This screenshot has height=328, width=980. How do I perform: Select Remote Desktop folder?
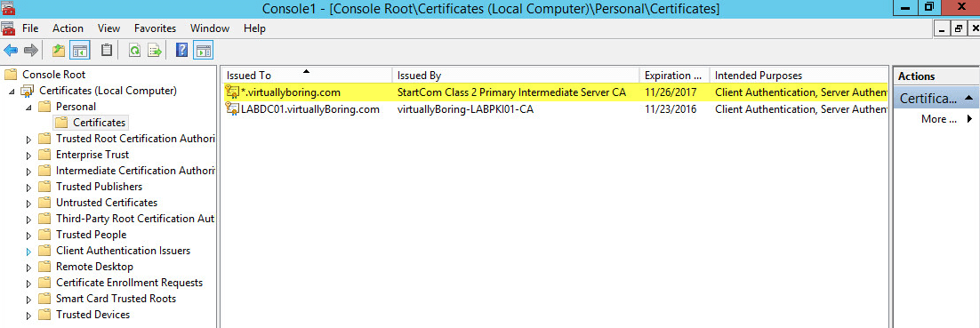coord(94,267)
